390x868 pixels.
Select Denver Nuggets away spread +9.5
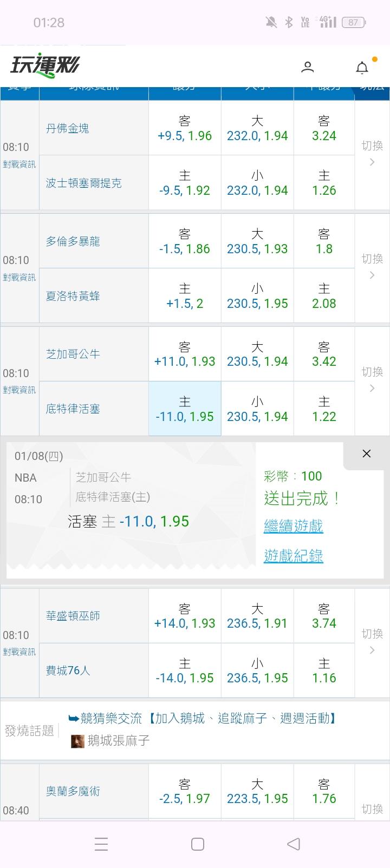185,128
